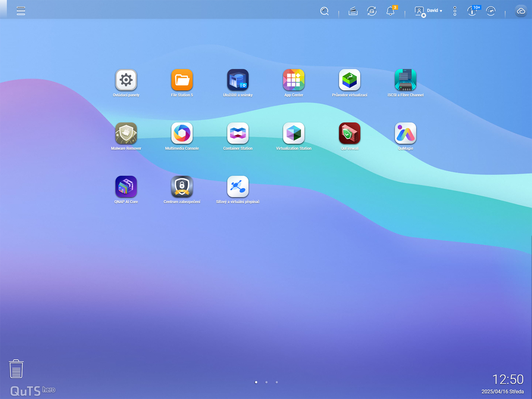Click the 2025/04/16 Středa date

tap(502, 392)
